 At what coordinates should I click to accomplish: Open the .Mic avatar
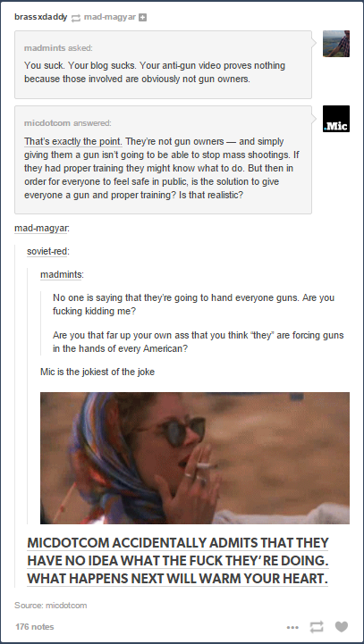(x=336, y=119)
